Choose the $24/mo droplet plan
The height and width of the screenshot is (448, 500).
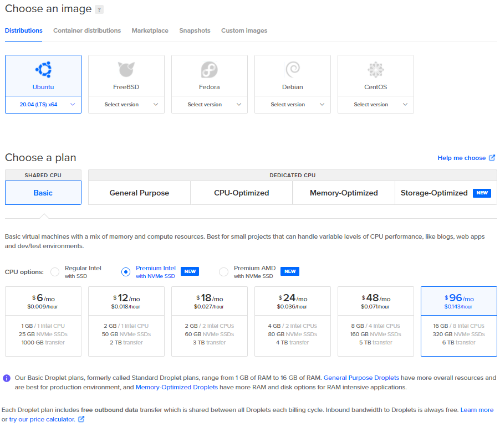(293, 321)
